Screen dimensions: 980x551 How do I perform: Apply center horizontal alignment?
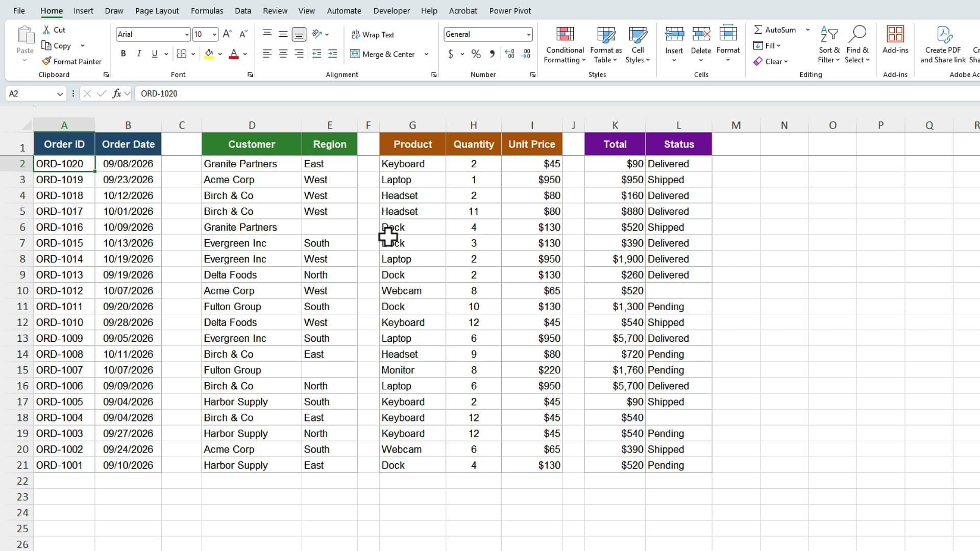click(x=283, y=54)
